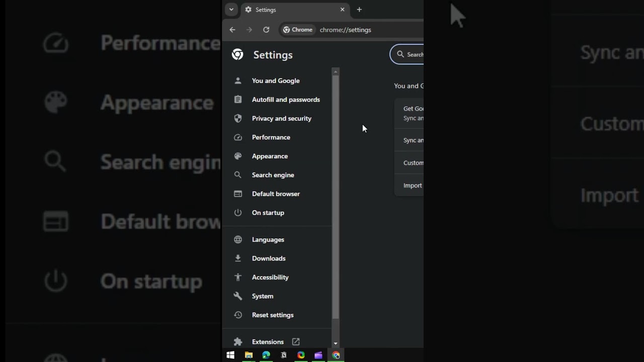Close the Settings tab

pyautogui.click(x=342, y=10)
